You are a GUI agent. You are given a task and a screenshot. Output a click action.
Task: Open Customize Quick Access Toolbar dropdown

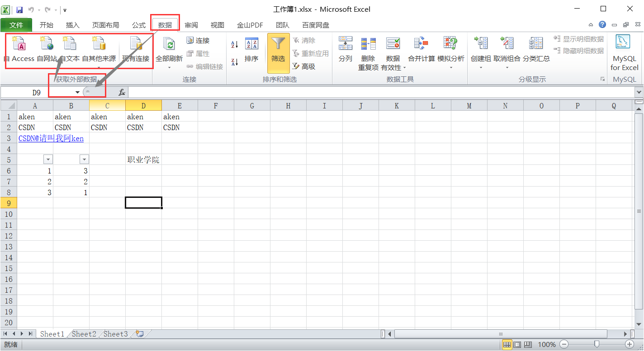(65, 9)
